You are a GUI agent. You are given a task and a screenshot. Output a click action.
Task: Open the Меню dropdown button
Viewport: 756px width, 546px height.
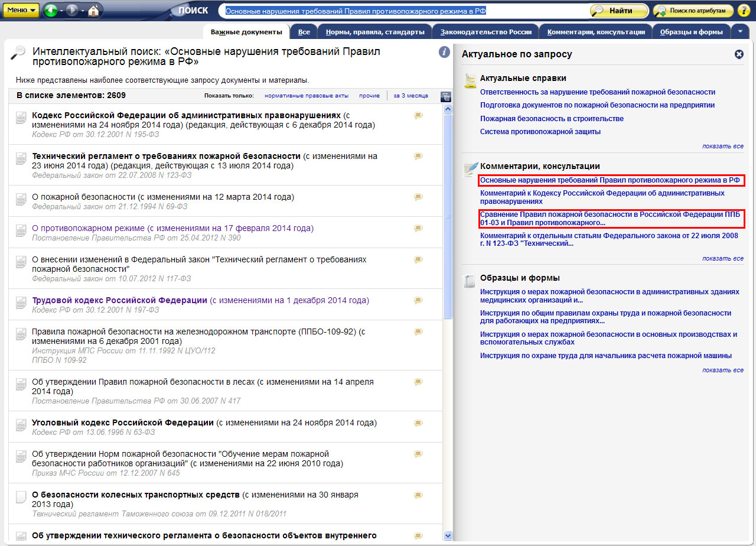(x=22, y=11)
